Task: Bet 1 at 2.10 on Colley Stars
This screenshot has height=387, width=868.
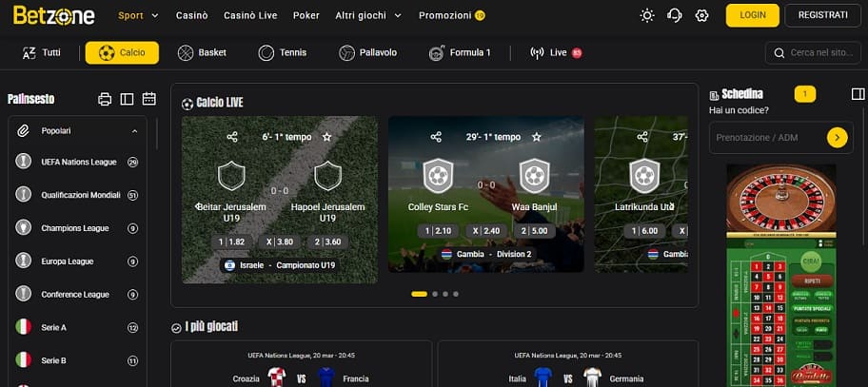Action: tap(438, 231)
